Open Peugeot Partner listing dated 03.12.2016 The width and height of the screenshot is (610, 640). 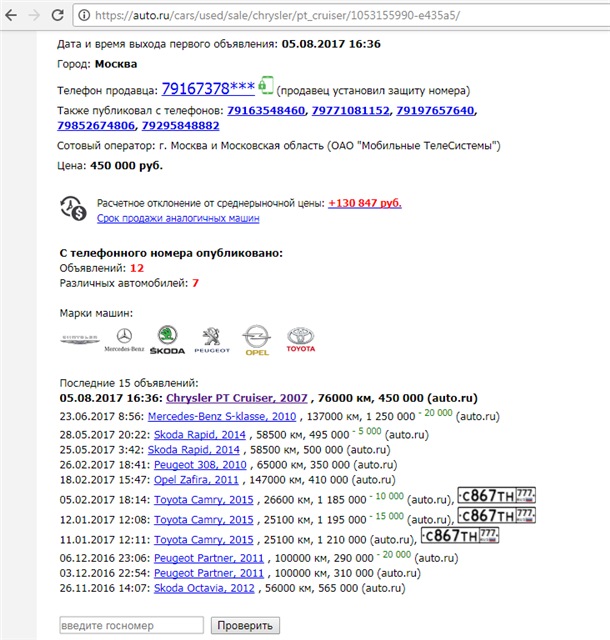click(209, 573)
